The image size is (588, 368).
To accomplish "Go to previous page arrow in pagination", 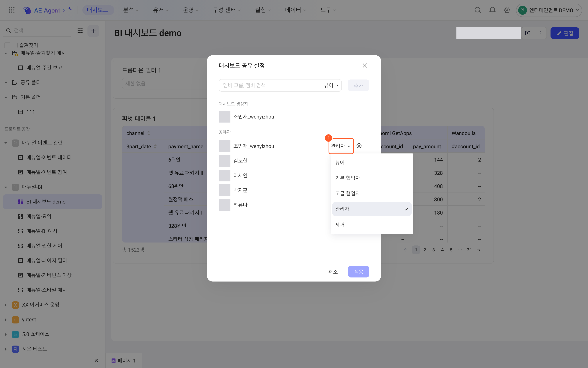I will (406, 250).
